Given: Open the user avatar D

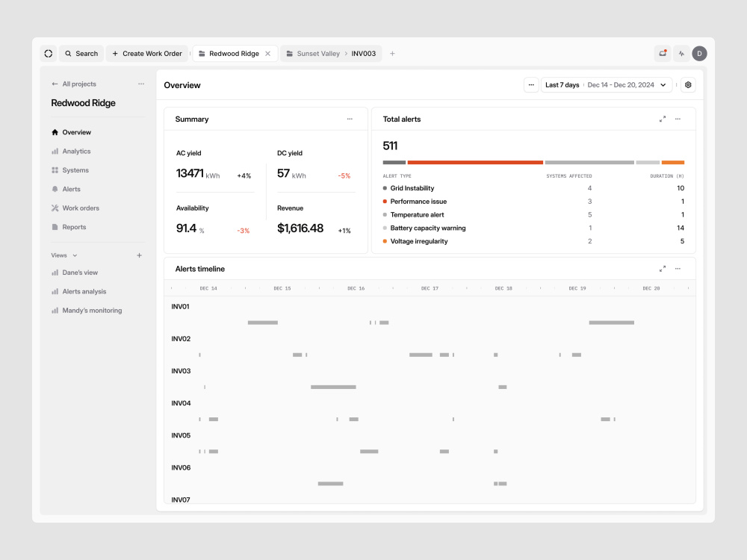Looking at the screenshot, I should pos(699,53).
